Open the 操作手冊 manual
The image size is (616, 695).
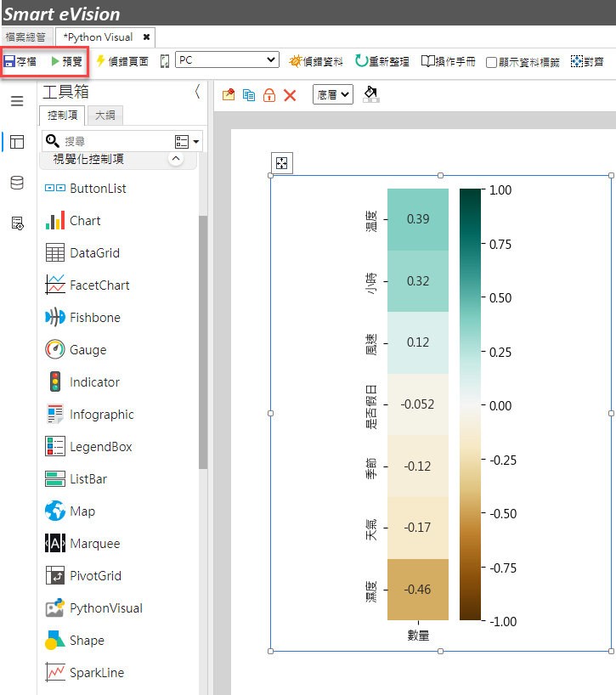(x=448, y=61)
